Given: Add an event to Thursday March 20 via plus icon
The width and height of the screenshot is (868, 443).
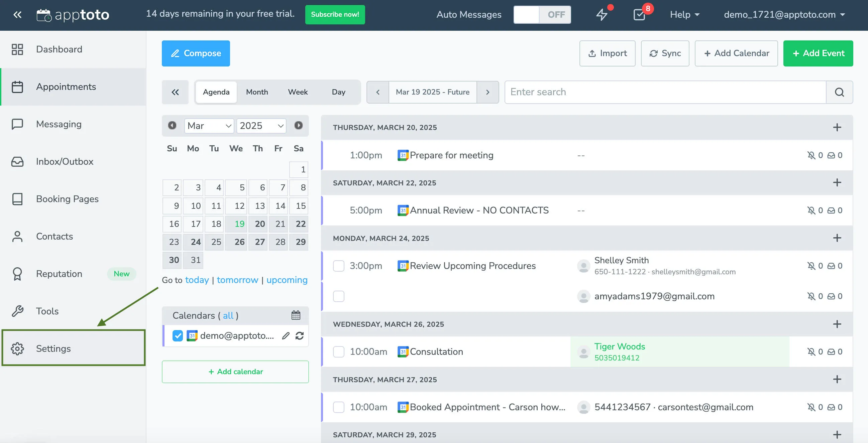Looking at the screenshot, I should tap(837, 127).
